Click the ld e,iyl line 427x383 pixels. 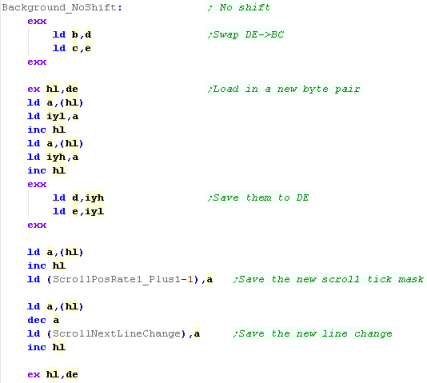pos(79,211)
